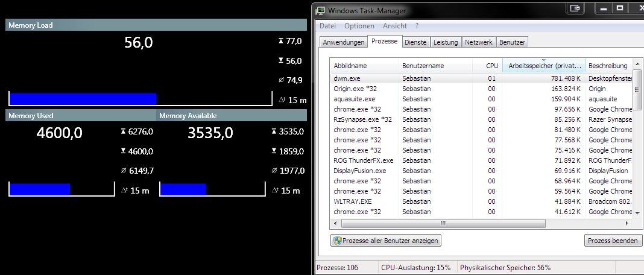This screenshot has height=275, width=644.
Task: Select the RzSynapse.exe *32 process
Action: pyautogui.click(x=482, y=119)
